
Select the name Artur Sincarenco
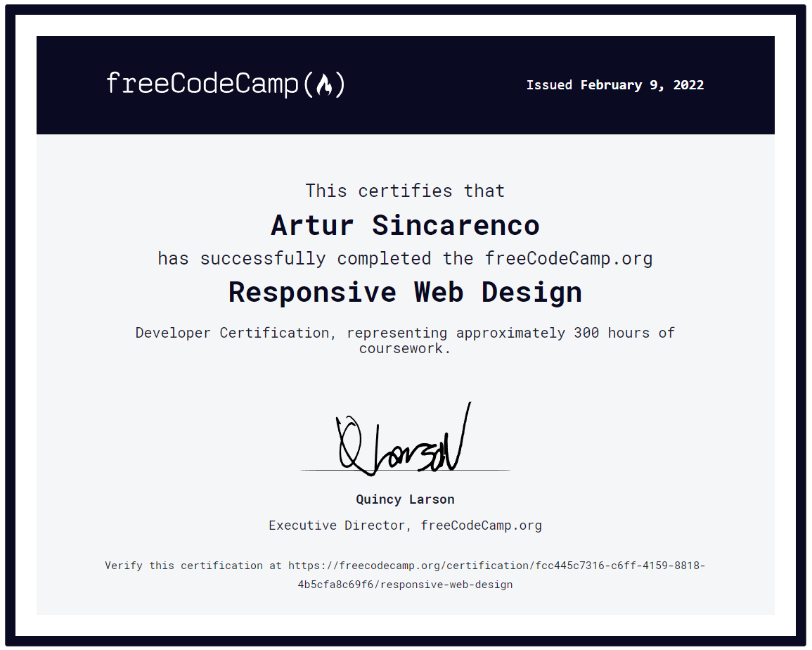pos(405,226)
